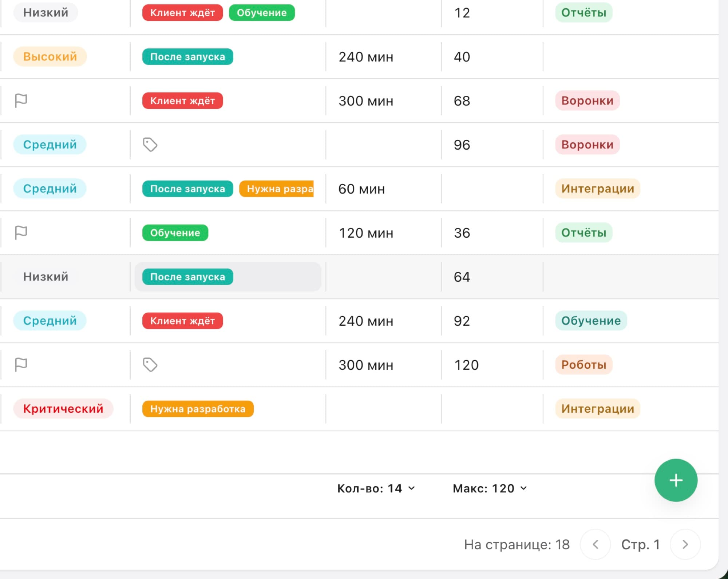Click the Отчёты category in the 36 row
Image resolution: width=728 pixels, height=579 pixels.
583,233
